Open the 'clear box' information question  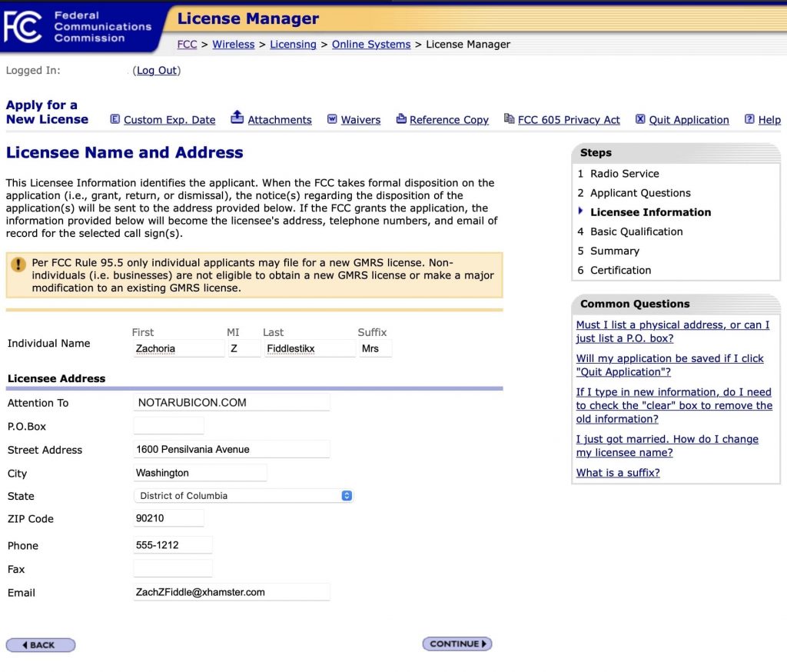674,405
